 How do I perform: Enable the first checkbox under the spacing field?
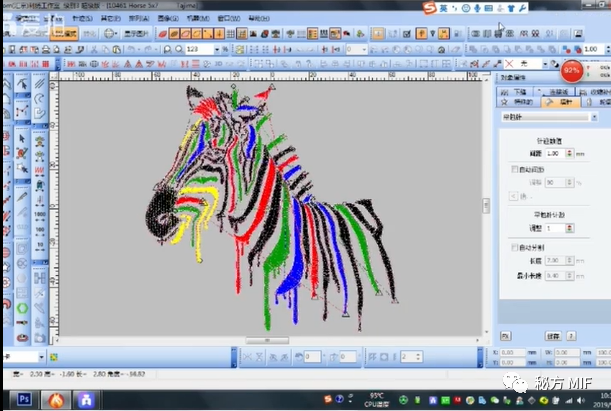pos(514,169)
